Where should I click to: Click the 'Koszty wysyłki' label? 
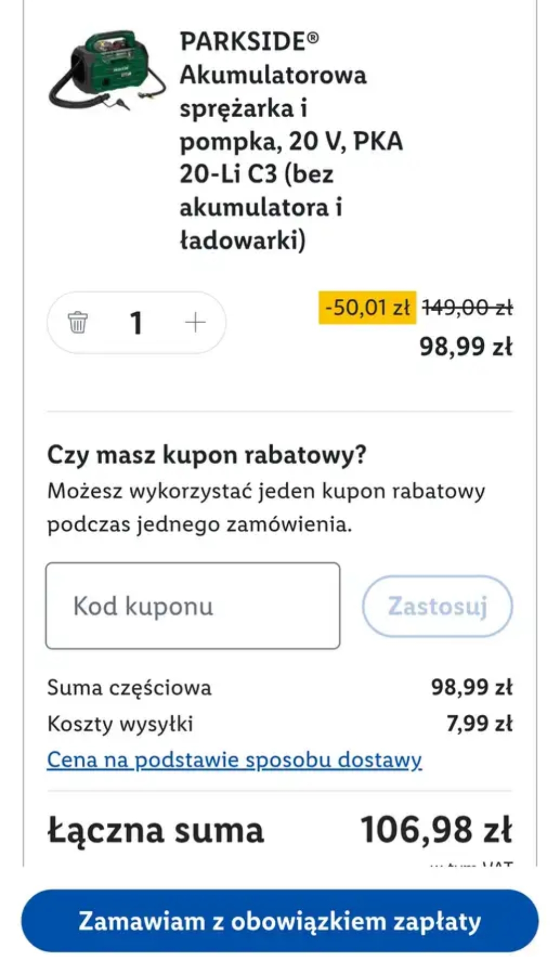pyautogui.click(x=120, y=724)
